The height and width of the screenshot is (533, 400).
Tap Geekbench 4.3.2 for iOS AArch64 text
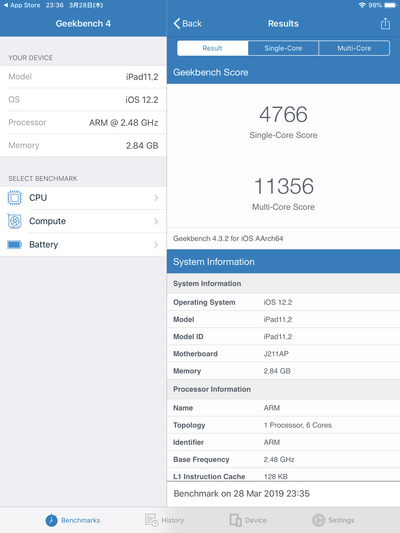[x=228, y=239]
